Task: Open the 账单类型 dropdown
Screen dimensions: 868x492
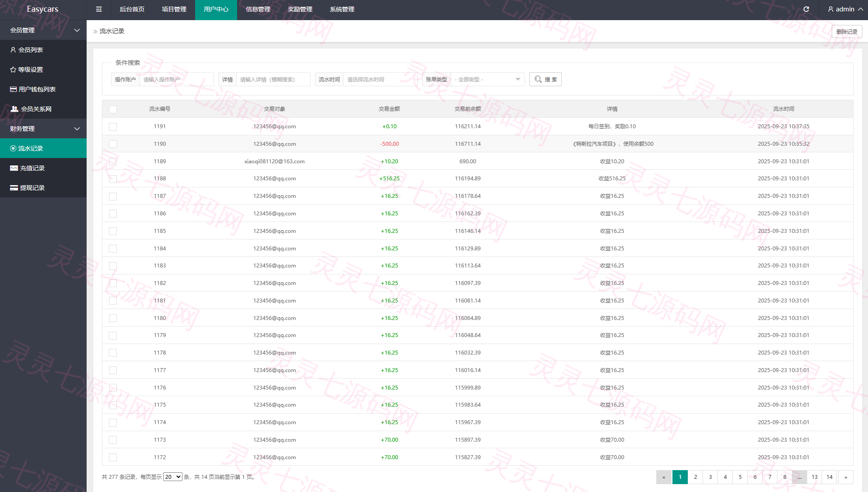Action: coord(487,79)
